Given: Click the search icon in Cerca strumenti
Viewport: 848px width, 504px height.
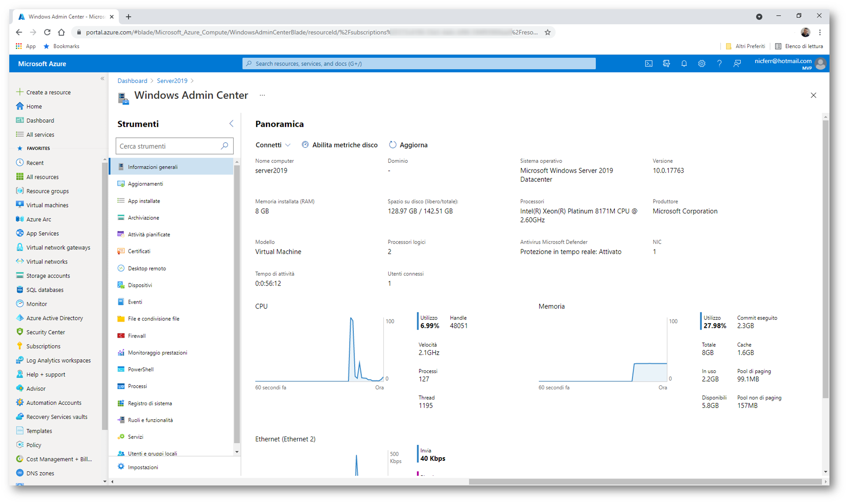Looking at the screenshot, I should tap(224, 146).
